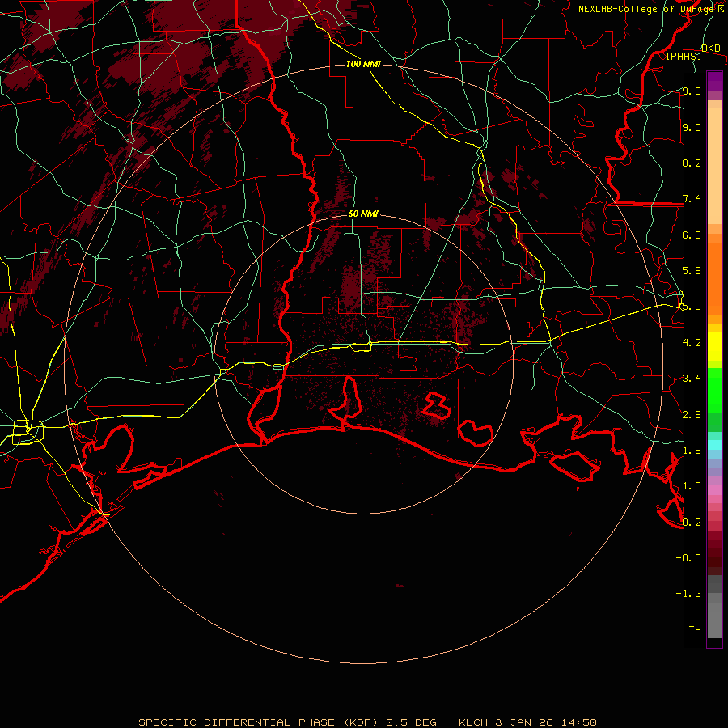
Task: Click the TH label on the scale
Action: 695,629
